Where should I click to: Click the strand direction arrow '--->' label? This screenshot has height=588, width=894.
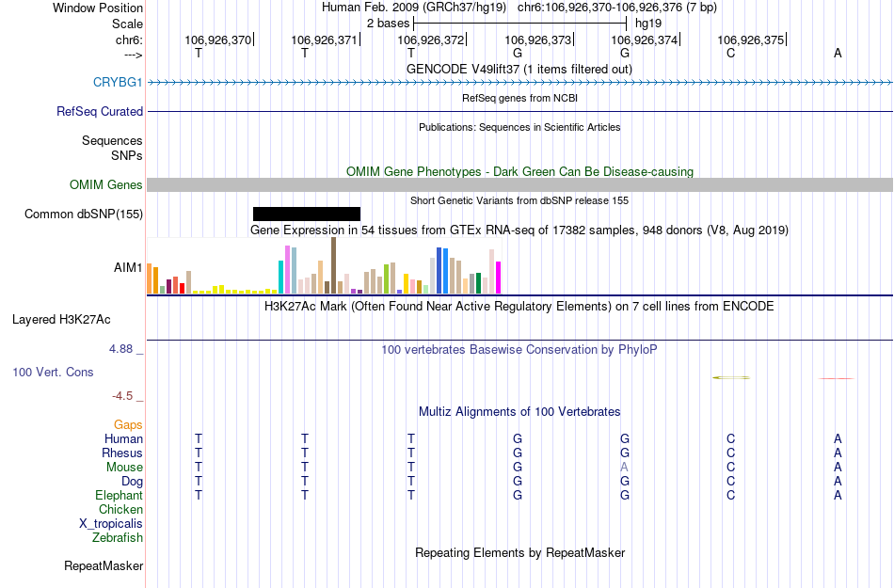click(x=134, y=55)
